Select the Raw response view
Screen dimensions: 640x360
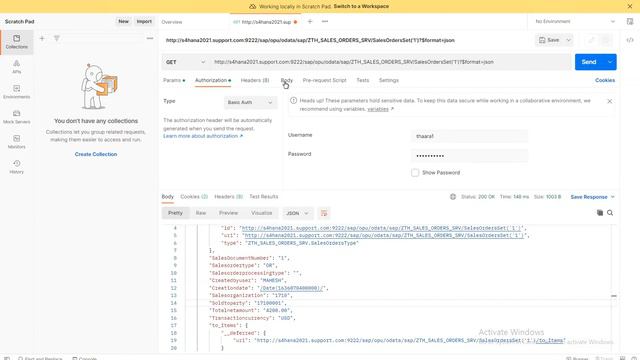[201, 213]
